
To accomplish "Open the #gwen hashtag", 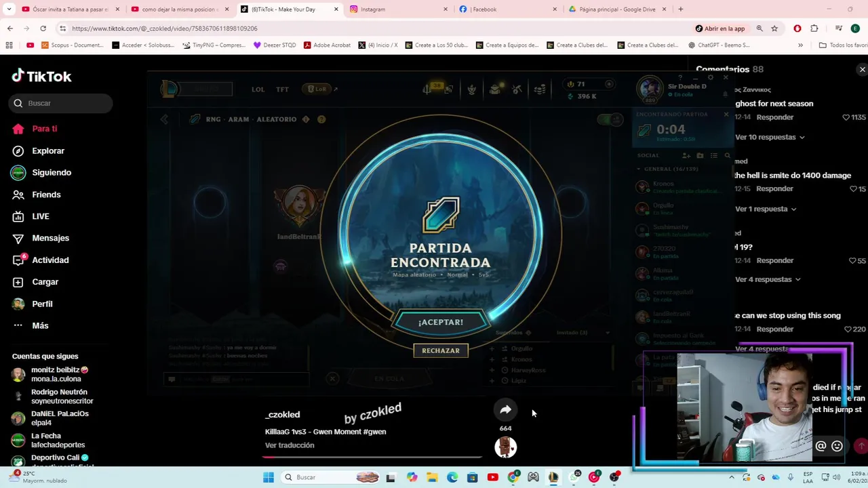I will click(x=374, y=432).
